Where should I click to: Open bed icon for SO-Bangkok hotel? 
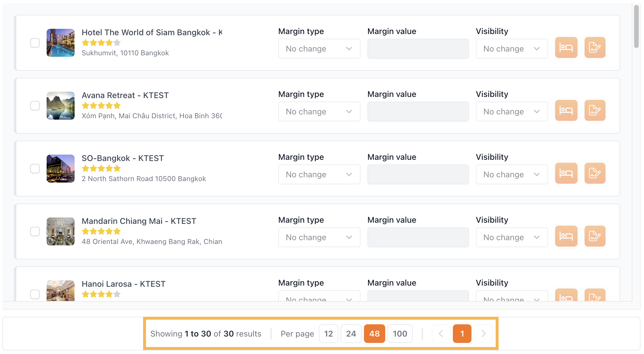tap(566, 173)
